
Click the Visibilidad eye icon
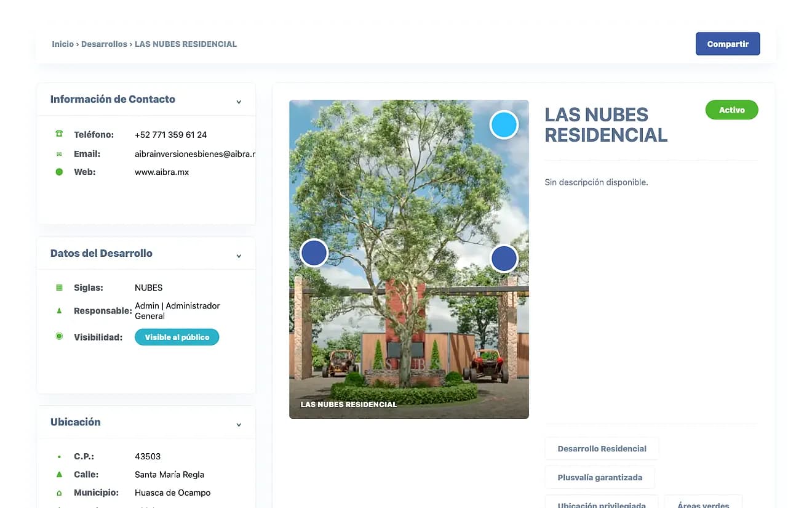[59, 336]
